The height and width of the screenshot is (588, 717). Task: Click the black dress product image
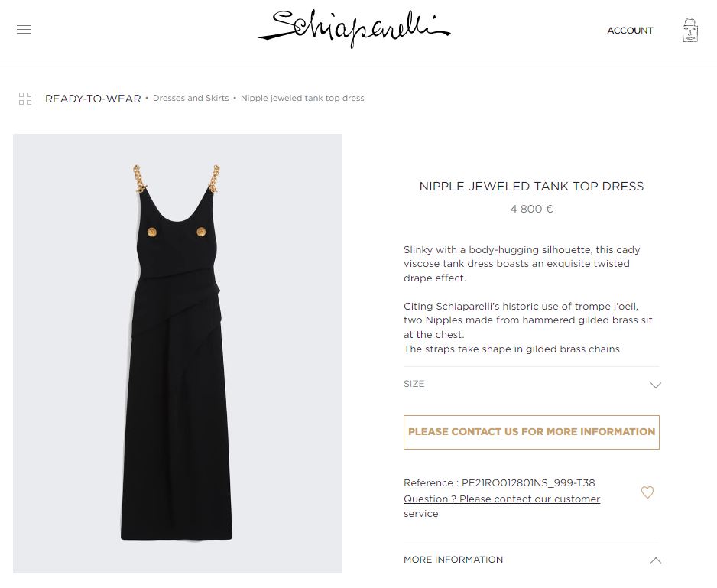177,353
